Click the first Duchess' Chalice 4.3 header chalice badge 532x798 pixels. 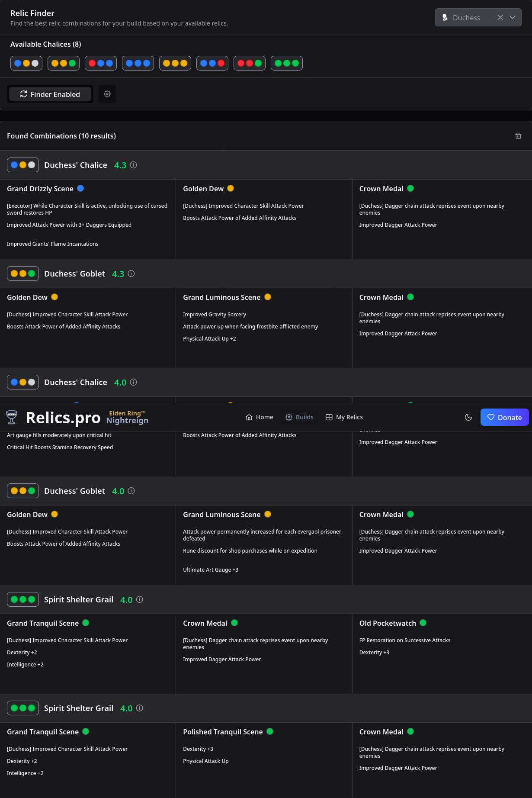click(23, 165)
